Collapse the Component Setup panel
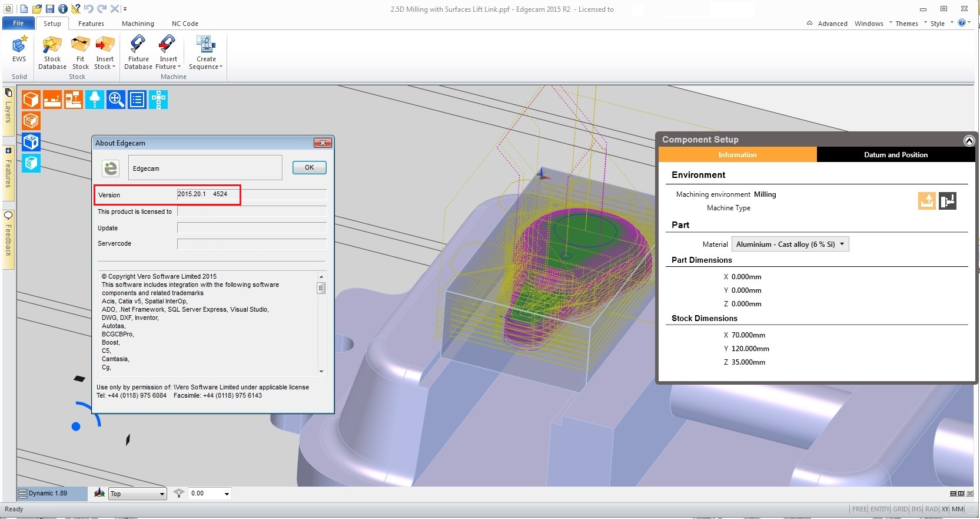Image resolution: width=980 pixels, height=519 pixels. (969, 140)
